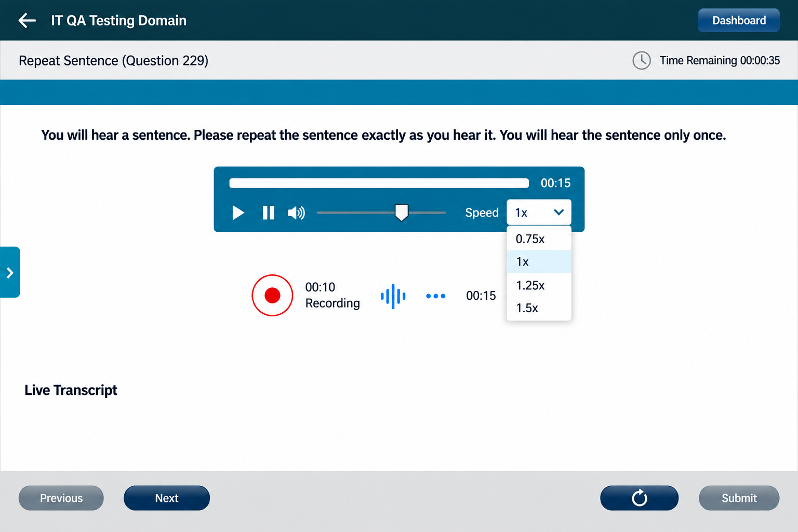Pick 1.5x playback speed

(539, 308)
